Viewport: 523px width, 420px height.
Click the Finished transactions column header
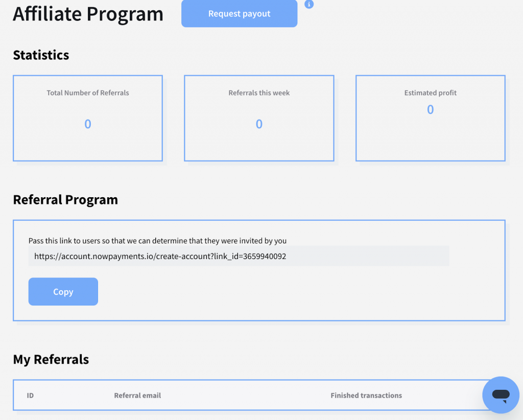click(x=366, y=395)
